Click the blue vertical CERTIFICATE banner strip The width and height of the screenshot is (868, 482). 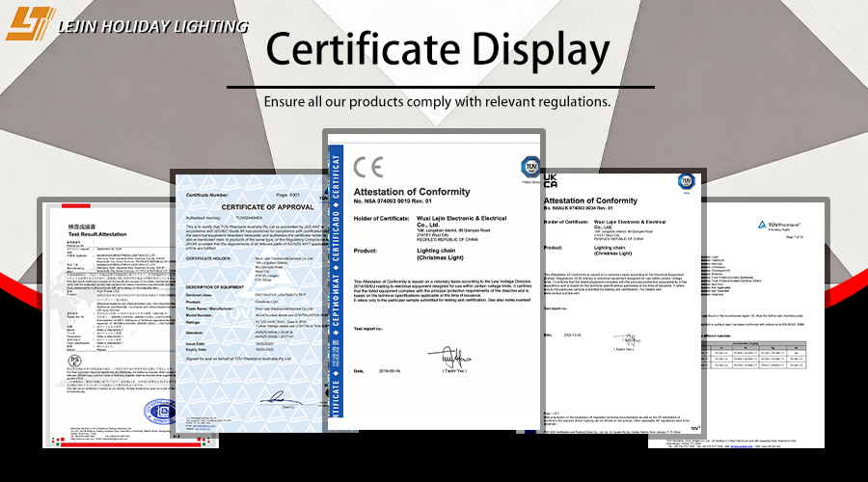click(x=336, y=281)
